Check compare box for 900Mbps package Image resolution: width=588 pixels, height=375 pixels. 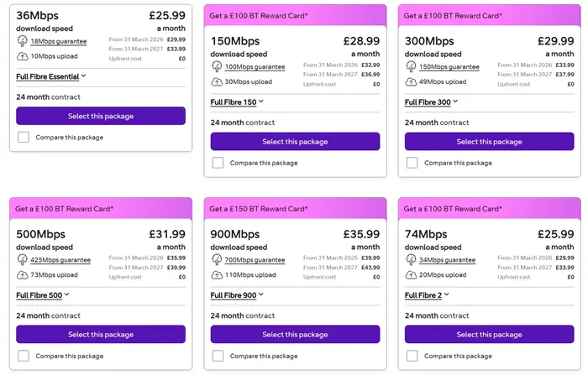pos(218,356)
